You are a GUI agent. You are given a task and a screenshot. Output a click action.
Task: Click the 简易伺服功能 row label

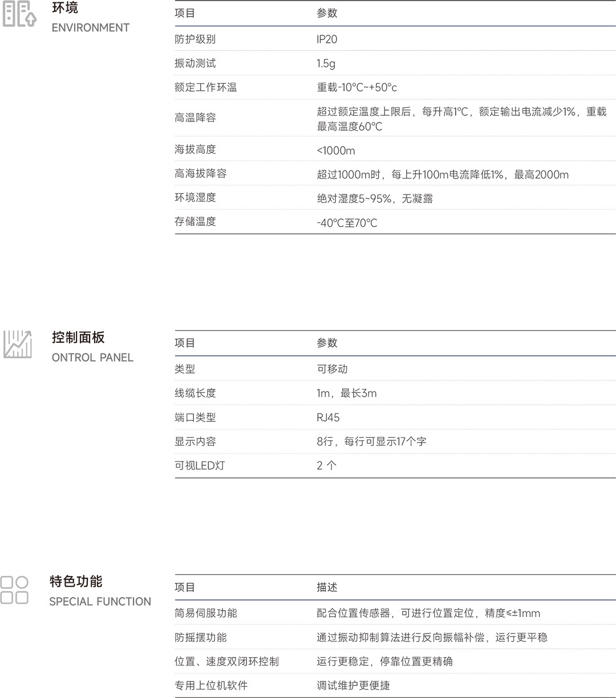[205, 613]
